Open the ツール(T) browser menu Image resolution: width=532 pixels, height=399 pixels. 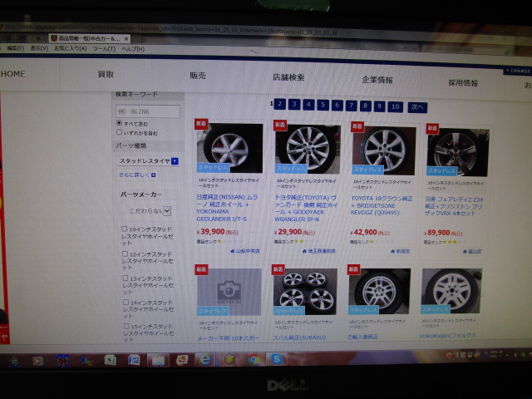104,49
